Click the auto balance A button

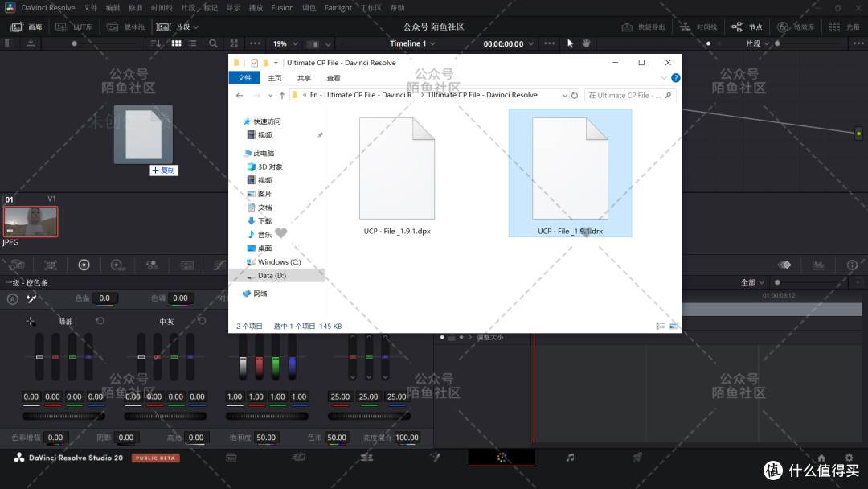pyautogui.click(x=12, y=299)
